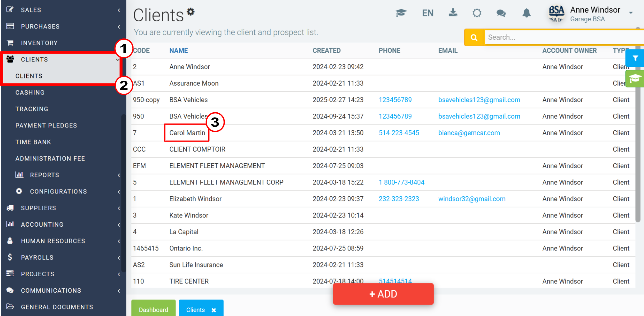This screenshot has height=316, width=644.
Task: Open Cashing in the Clients submenu
Action: 30,93
